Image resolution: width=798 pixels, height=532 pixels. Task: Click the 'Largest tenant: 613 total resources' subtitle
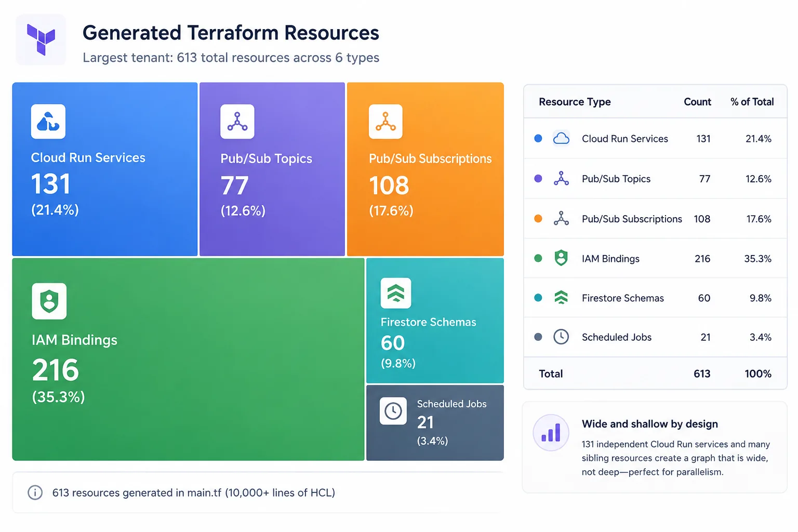(231, 58)
